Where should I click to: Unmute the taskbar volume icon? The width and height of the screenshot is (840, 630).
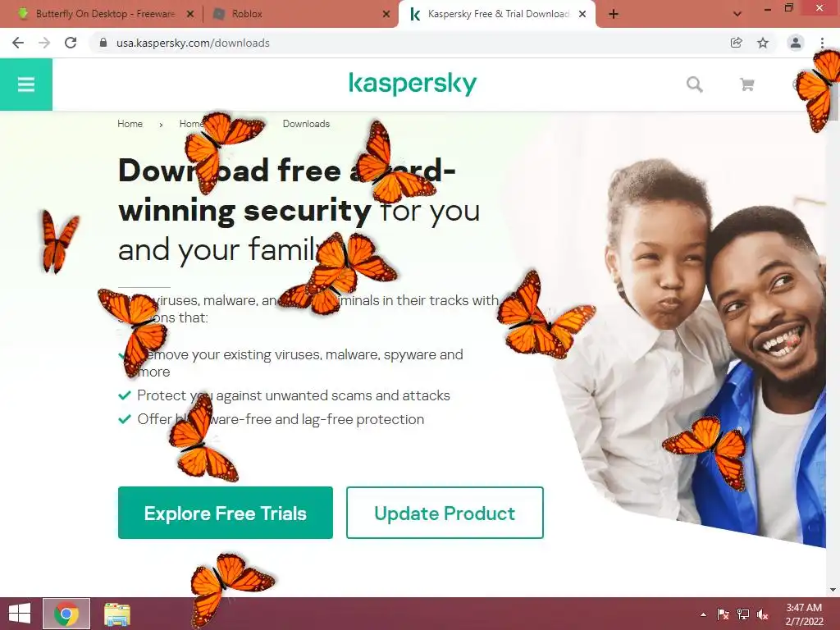point(762,614)
